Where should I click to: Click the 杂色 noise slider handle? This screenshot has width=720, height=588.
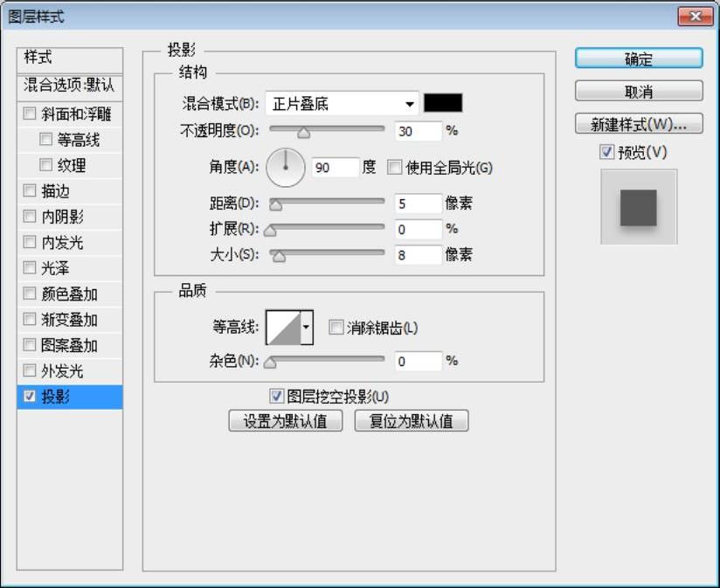[270, 363]
